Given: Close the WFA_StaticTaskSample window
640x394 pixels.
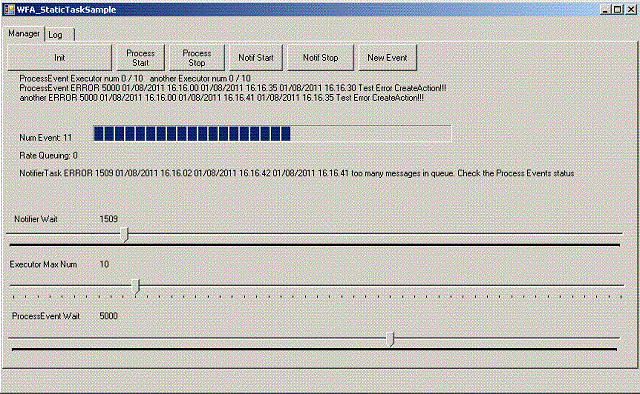Looking at the screenshot, I should tap(631, 9).
